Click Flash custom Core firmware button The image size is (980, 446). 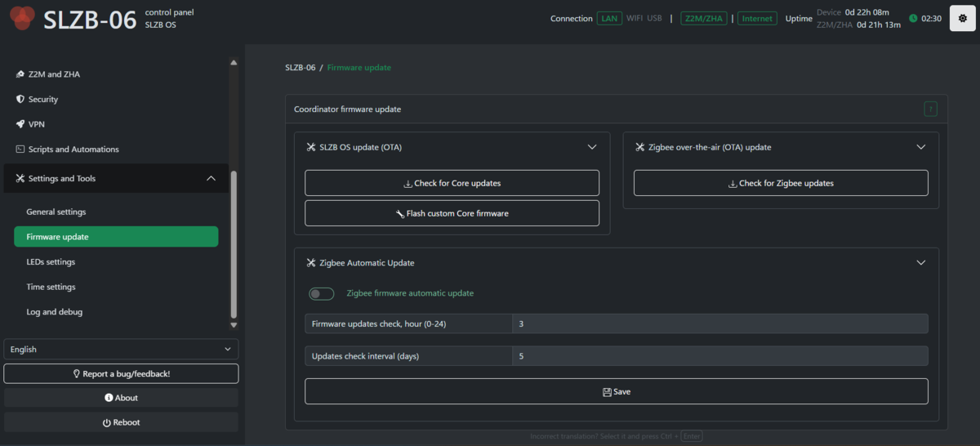pos(452,213)
